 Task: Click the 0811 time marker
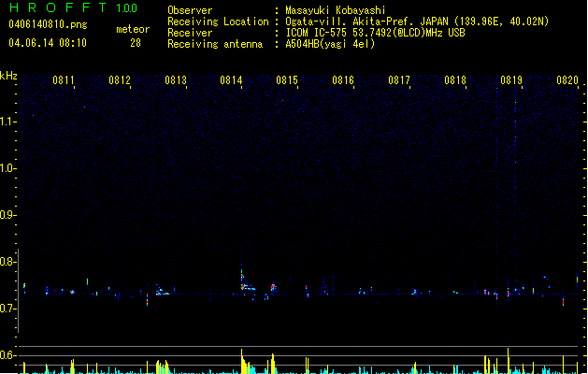click(64, 80)
